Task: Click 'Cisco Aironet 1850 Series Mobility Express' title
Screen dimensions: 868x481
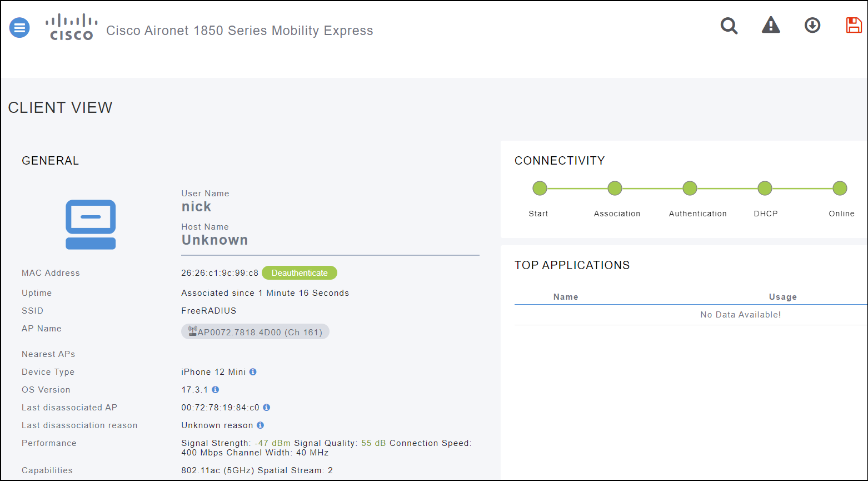Action: [240, 31]
